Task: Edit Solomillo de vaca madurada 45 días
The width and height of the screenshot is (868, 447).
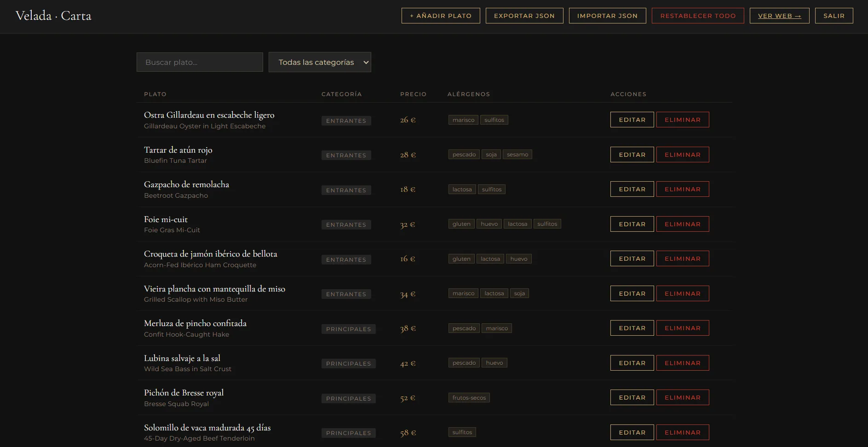Action: [632, 432]
